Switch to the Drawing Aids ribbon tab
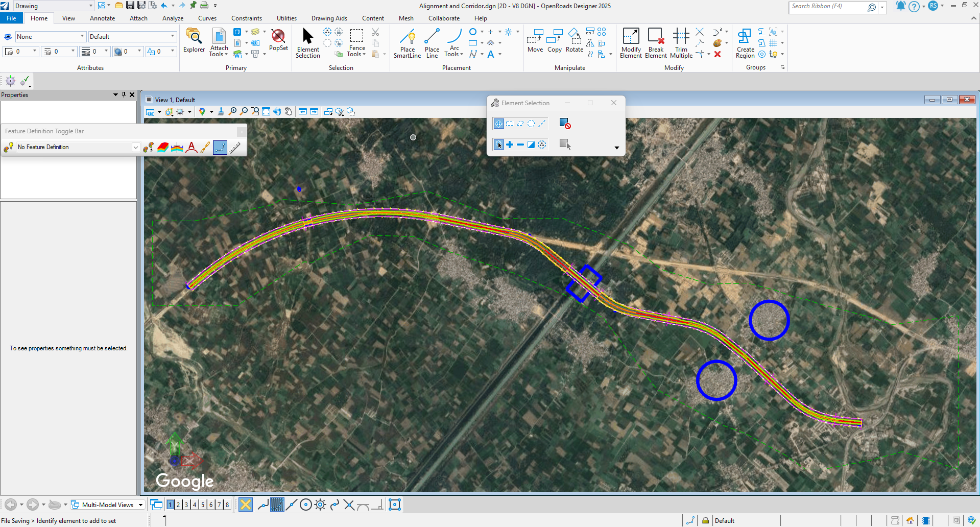 (329, 18)
